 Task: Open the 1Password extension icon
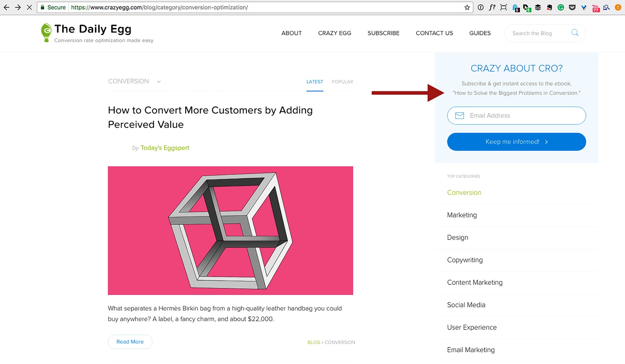pyautogui.click(x=481, y=7)
